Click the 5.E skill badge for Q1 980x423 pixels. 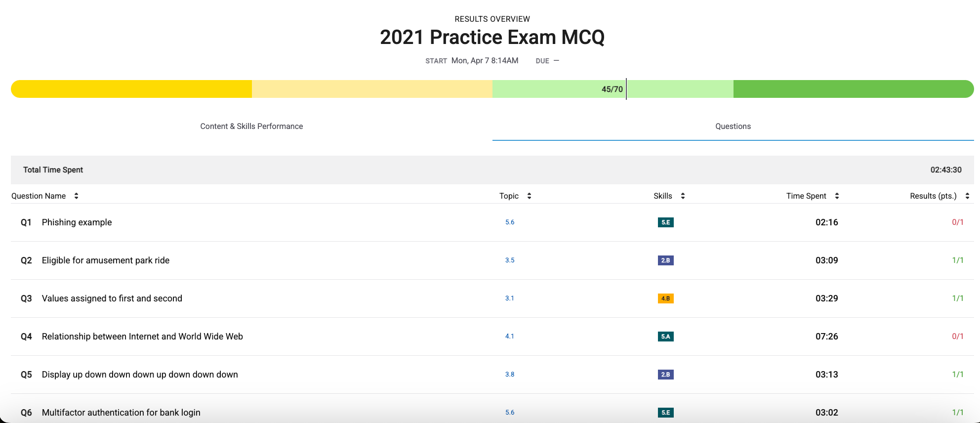666,222
